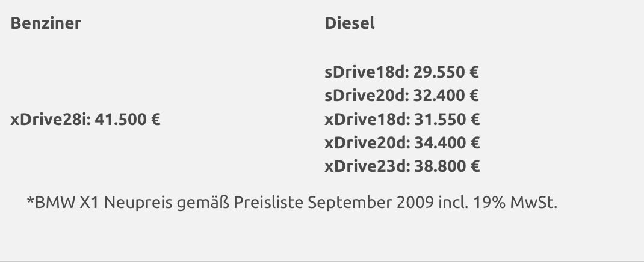The image size is (644, 262).
Task: Select the sDrive18d model name
Action: pyautogui.click(x=366, y=72)
